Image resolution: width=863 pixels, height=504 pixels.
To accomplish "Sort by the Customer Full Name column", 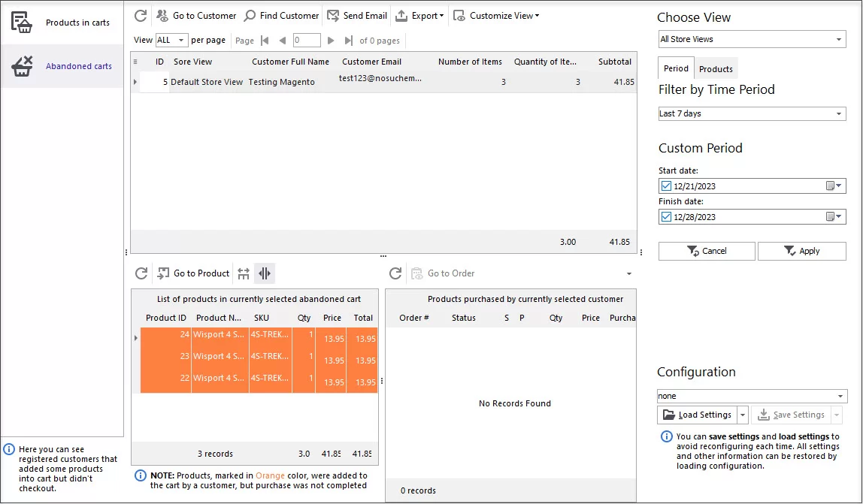I will pyautogui.click(x=291, y=62).
